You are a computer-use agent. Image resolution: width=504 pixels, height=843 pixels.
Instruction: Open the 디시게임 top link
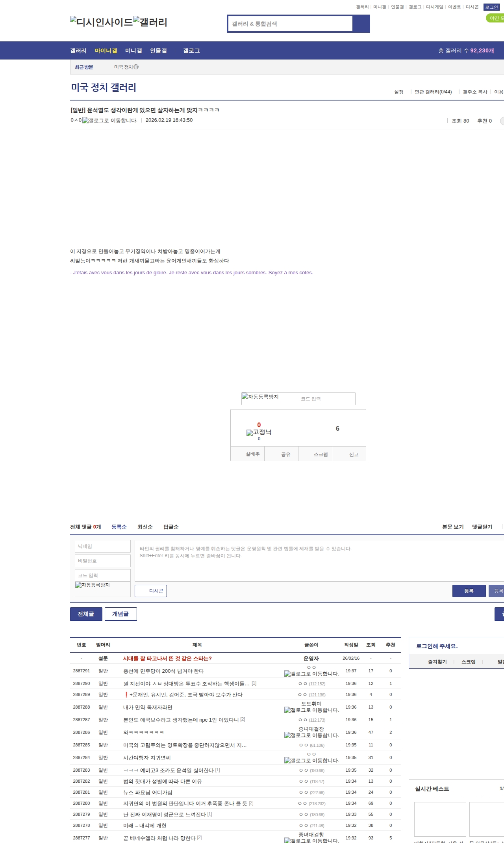click(434, 7)
